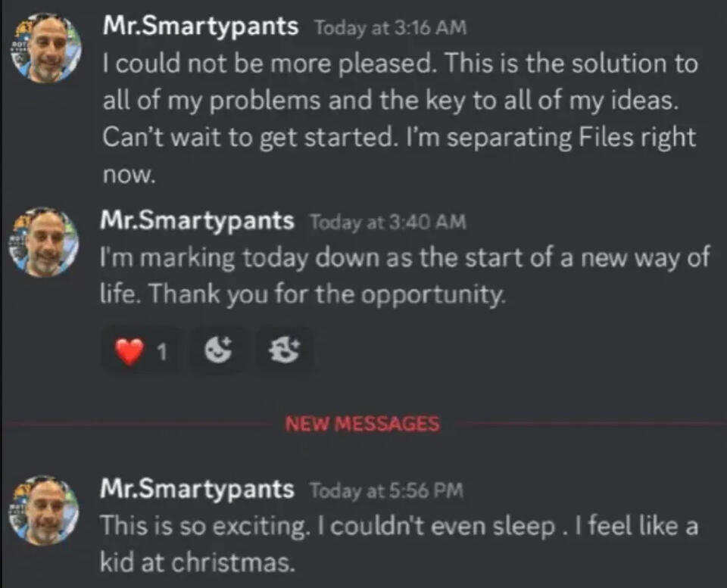
Task: Click the 'Today at 3:16 AM' timestamp
Action: (390, 28)
